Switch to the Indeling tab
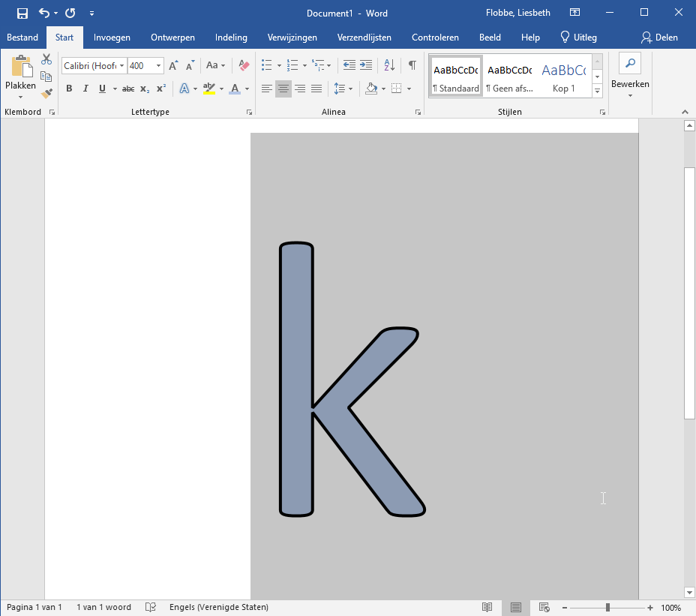The height and width of the screenshot is (616, 696). click(x=231, y=38)
